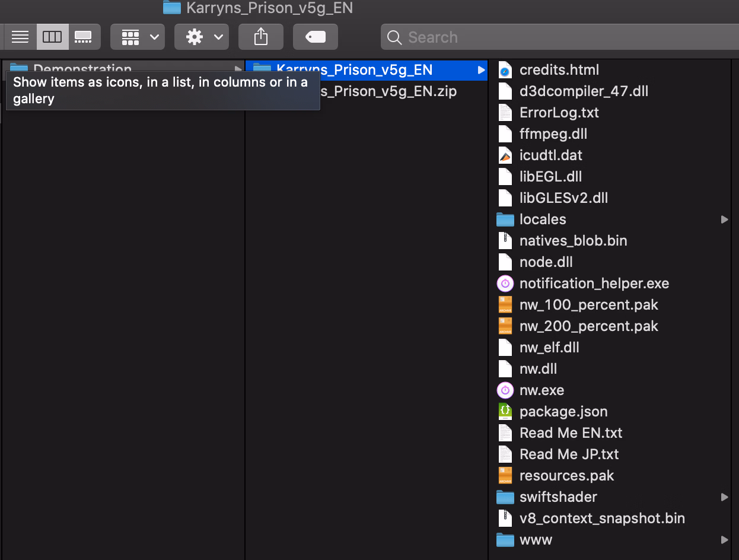Select libGLESv2.dll file name
Viewport: 739px width, 560px height.
pyautogui.click(x=563, y=198)
